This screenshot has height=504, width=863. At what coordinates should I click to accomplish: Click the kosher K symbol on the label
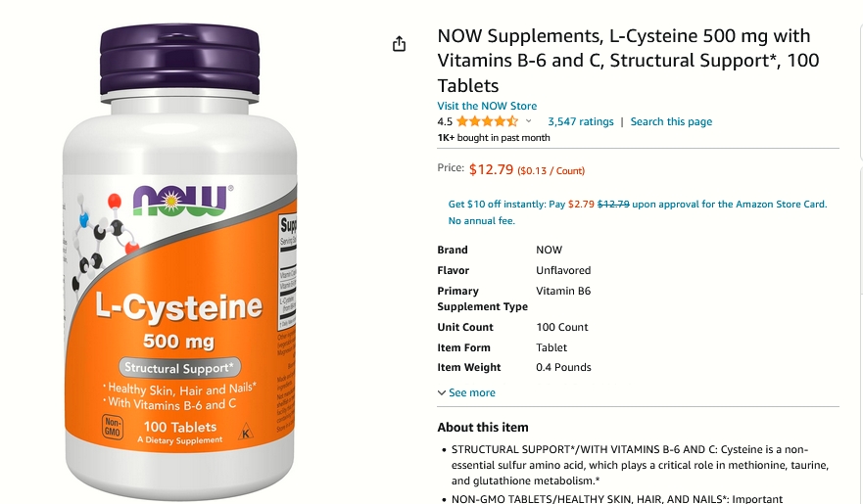click(246, 432)
